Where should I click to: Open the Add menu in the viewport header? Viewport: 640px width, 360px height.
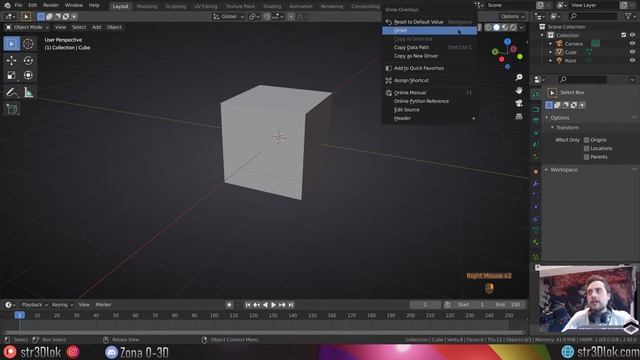click(96, 27)
